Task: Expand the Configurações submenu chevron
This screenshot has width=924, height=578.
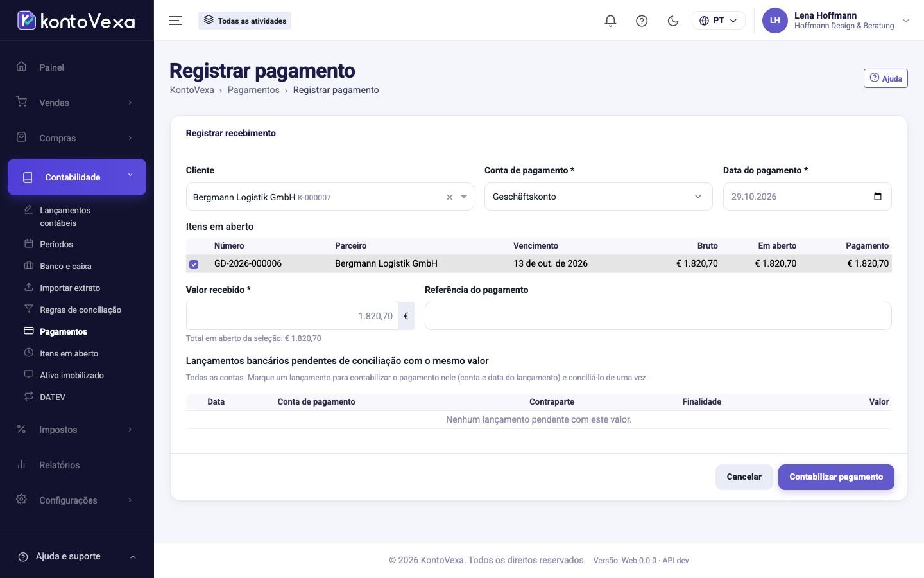Action: (x=130, y=500)
